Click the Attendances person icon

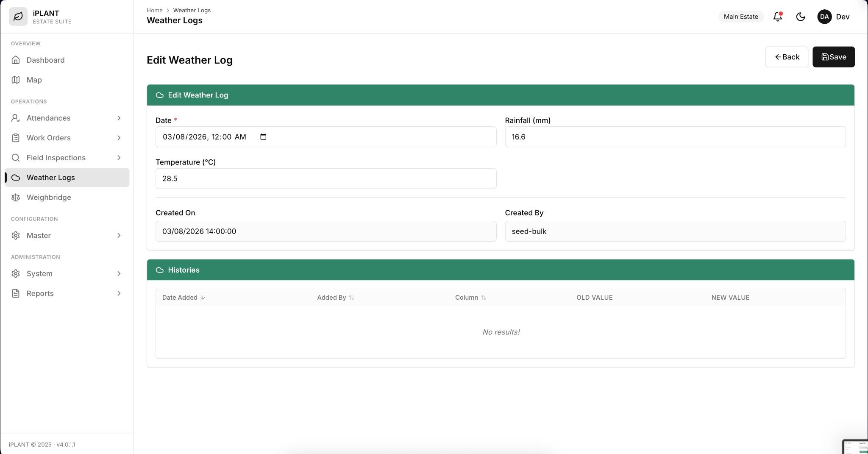(16, 118)
